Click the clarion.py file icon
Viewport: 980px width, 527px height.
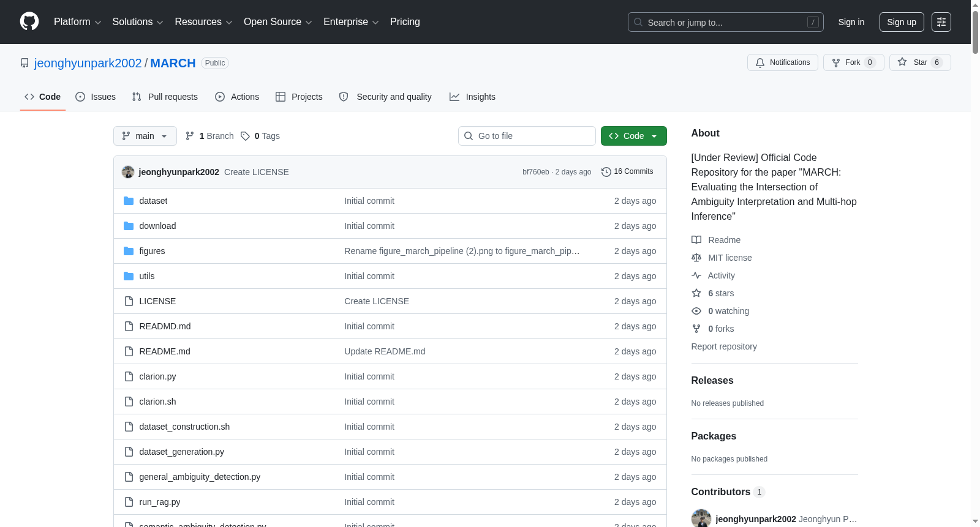coord(129,376)
